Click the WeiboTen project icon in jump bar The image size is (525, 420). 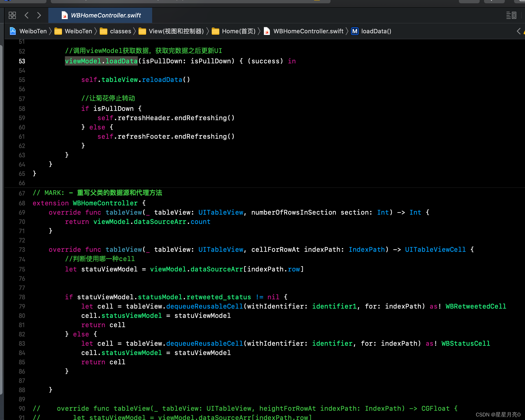[x=13, y=31]
